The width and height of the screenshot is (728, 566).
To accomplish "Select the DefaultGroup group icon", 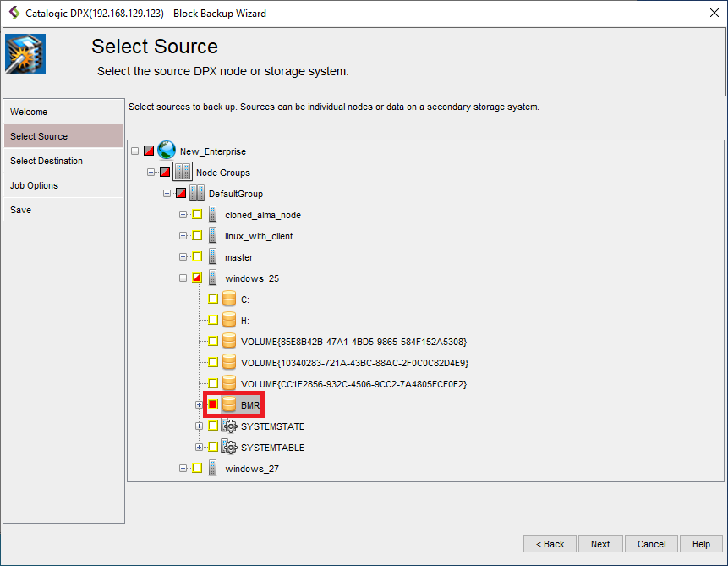I will [x=197, y=194].
